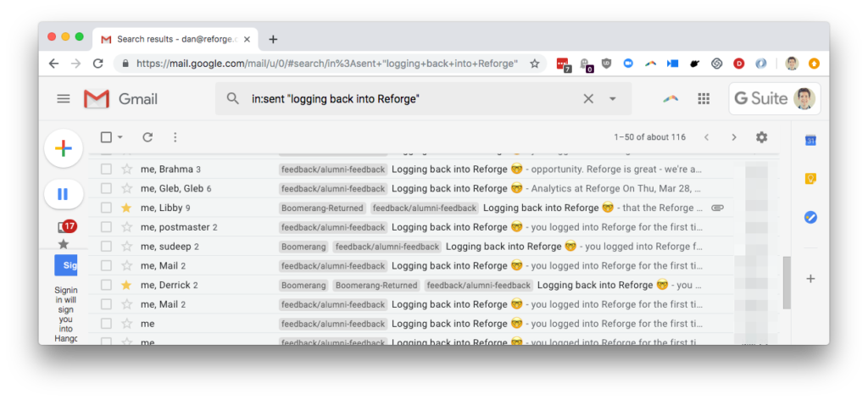868x400 pixels.
Task: Select the me, Libby conversation checkbox
Action: [x=106, y=208]
